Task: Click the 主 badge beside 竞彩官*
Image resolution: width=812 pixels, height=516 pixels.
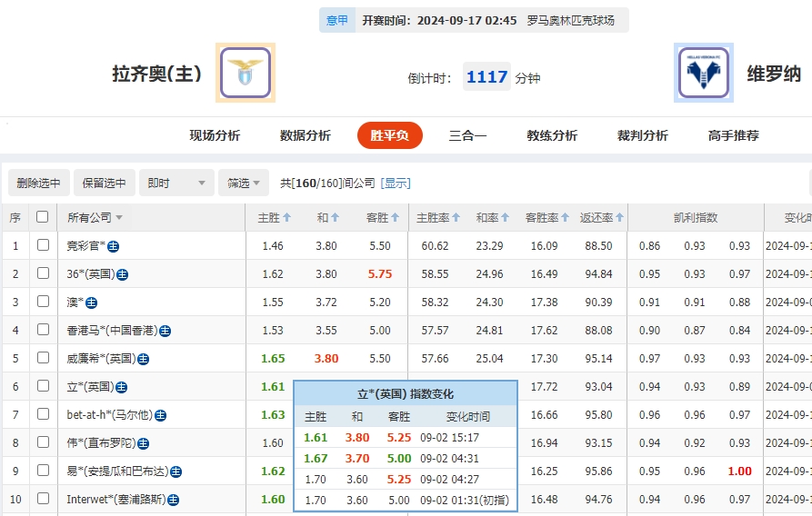Action: (x=114, y=246)
